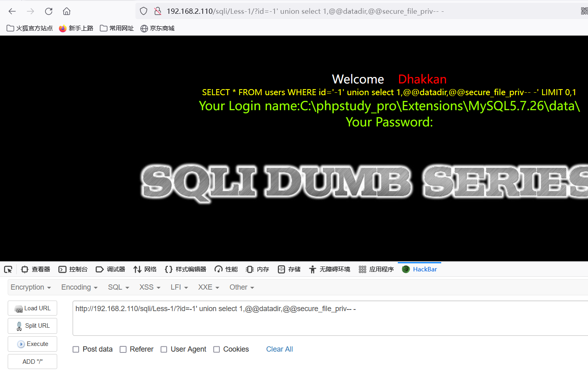
Task: Open the 京东商城 bookmark
Action: 157,28
